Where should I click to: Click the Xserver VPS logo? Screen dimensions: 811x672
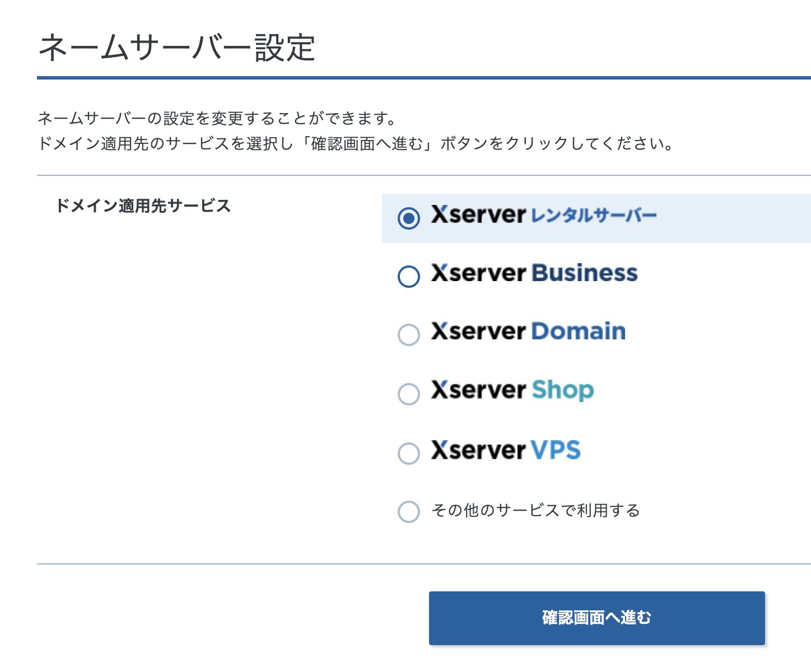point(506,450)
